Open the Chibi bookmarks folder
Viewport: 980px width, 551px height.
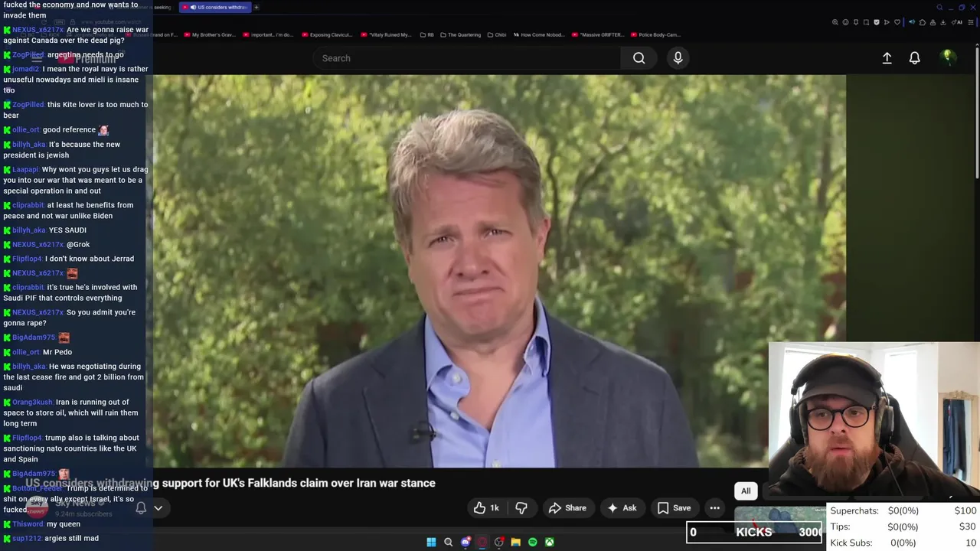coord(497,34)
